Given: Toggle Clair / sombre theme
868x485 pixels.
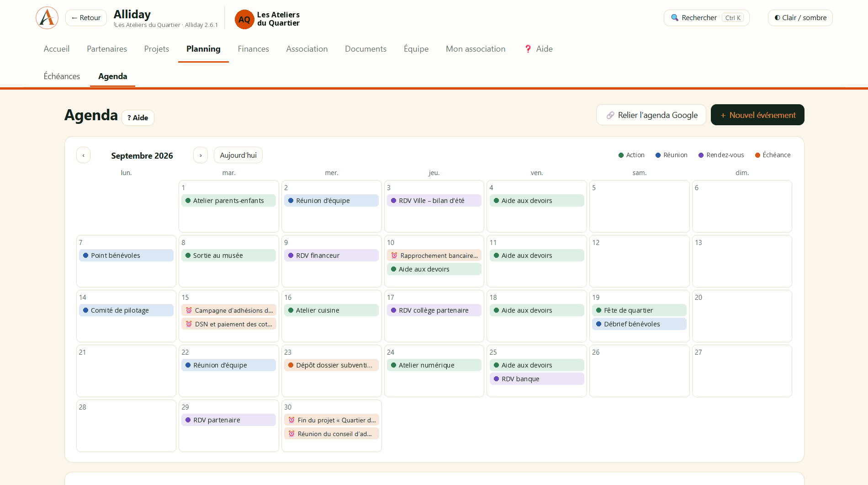Looking at the screenshot, I should click(x=800, y=18).
